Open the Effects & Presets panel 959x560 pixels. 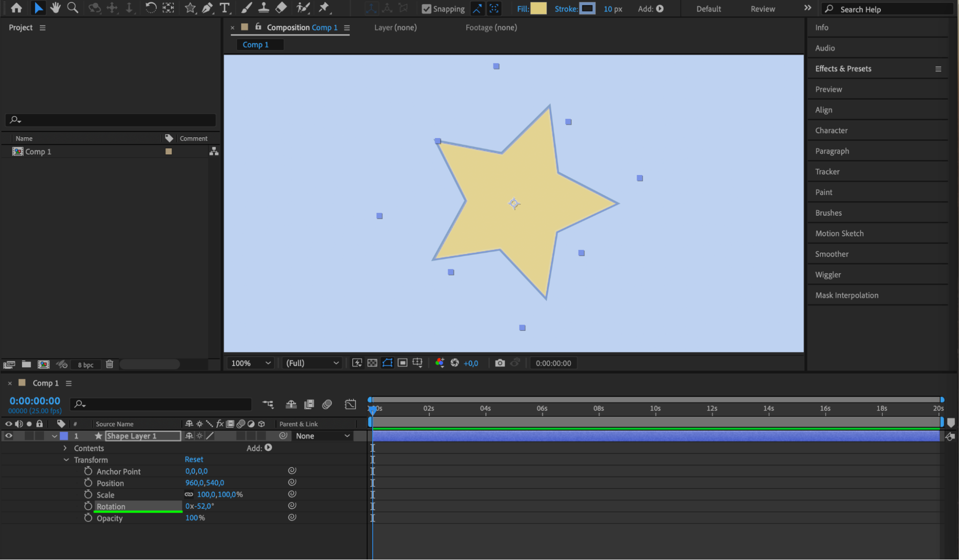[x=843, y=69]
